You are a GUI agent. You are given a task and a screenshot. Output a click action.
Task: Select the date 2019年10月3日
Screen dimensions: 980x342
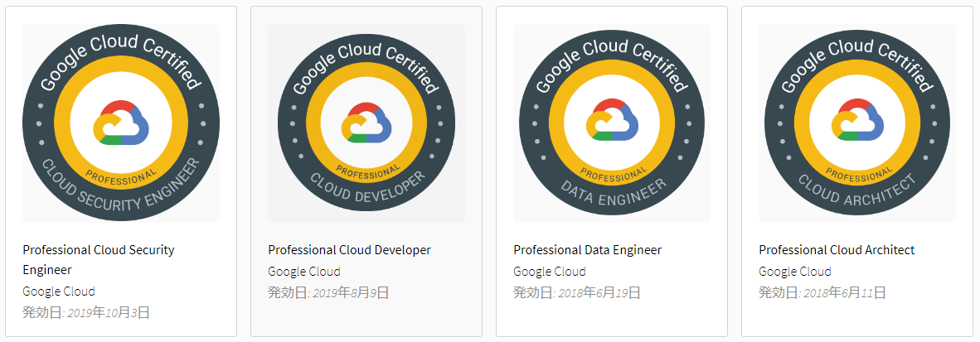pyautogui.click(x=108, y=313)
